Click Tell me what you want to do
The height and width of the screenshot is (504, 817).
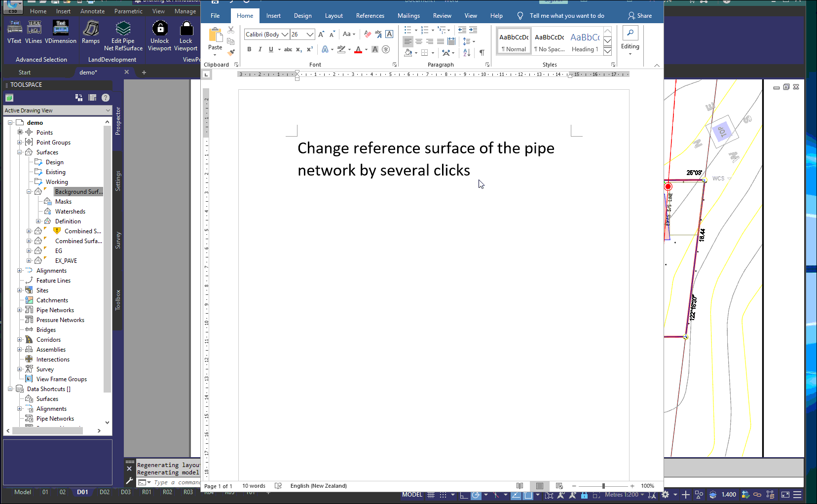pos(567,16)
